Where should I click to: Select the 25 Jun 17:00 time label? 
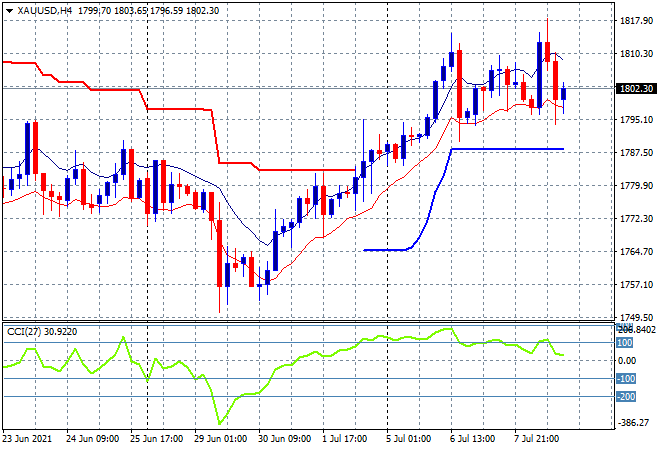pyautogui.click(x=157, y=439)
